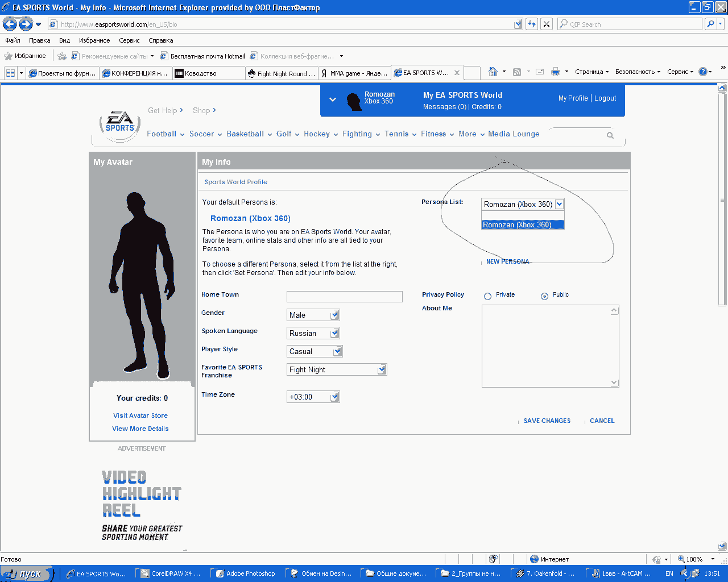Open the Сервис menu in menu bar
The width and height of the screenshot is (728, 582).
click(129, 40)
